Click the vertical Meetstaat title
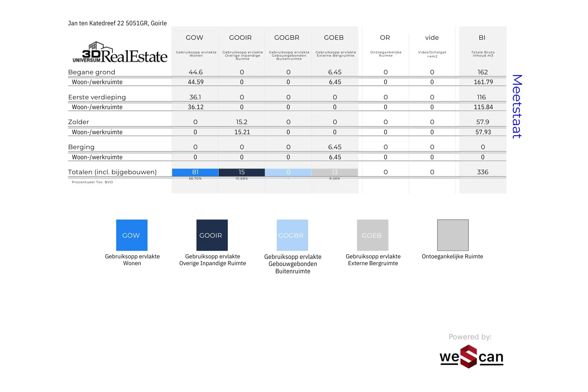The width and height of the screenshot is (588, 392). point(517,106)
